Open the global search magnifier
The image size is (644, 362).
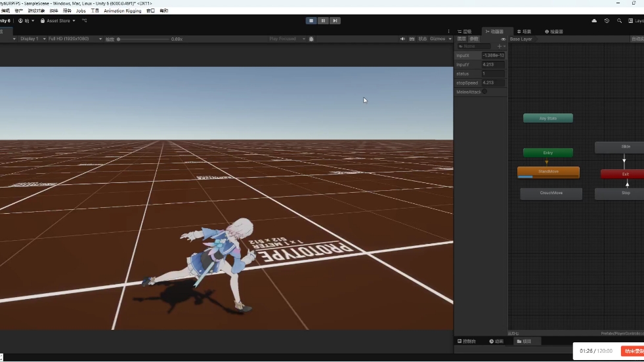(619, 20)
